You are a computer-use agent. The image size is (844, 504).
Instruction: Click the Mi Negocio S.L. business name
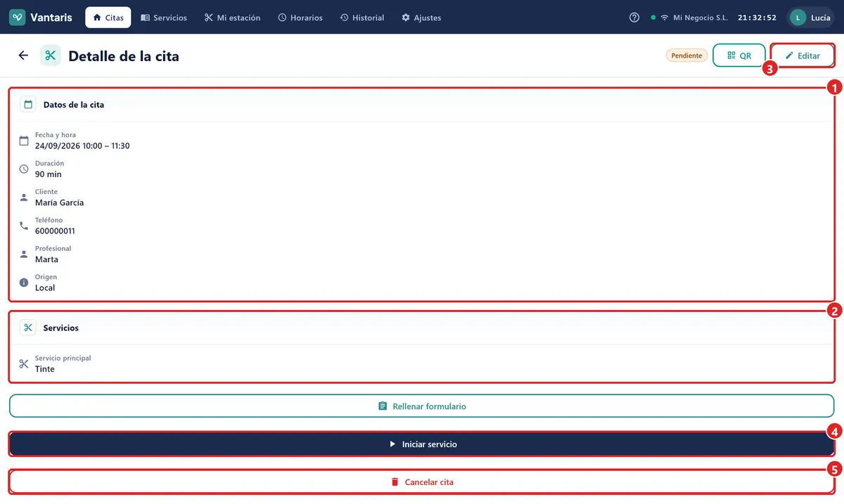tap(701, 18)
